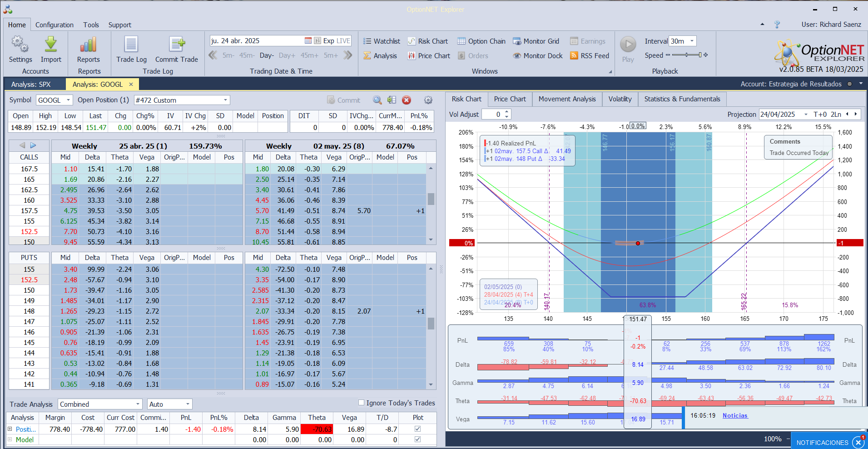Screen dimensions: 868x449
Task: Close the GOOGL analysis tab
Action: [x=131, y=84]
